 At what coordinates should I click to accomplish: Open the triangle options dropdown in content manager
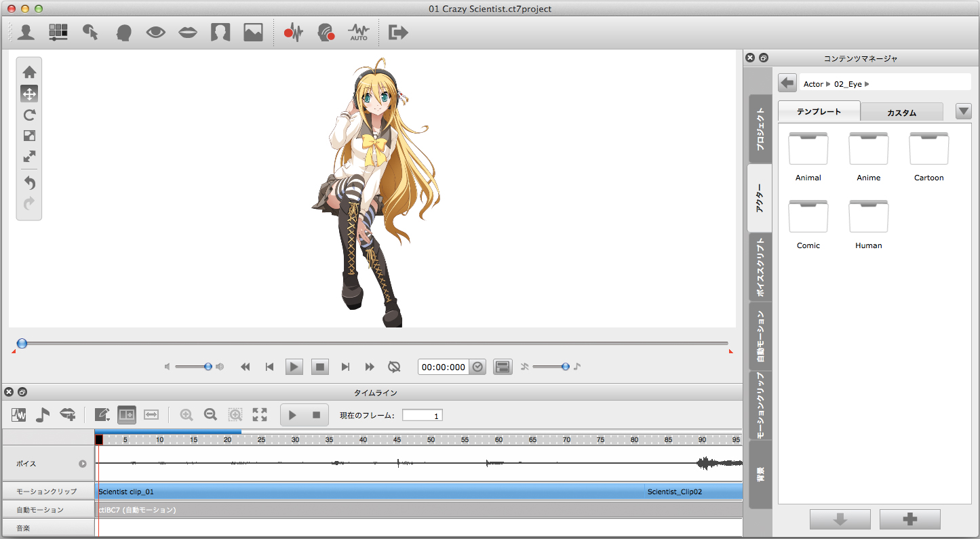coord(964,111)
